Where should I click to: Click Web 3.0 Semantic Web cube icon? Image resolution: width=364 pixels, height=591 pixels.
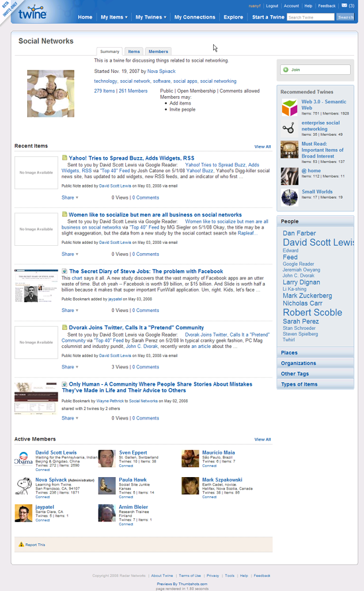(289, 107)
